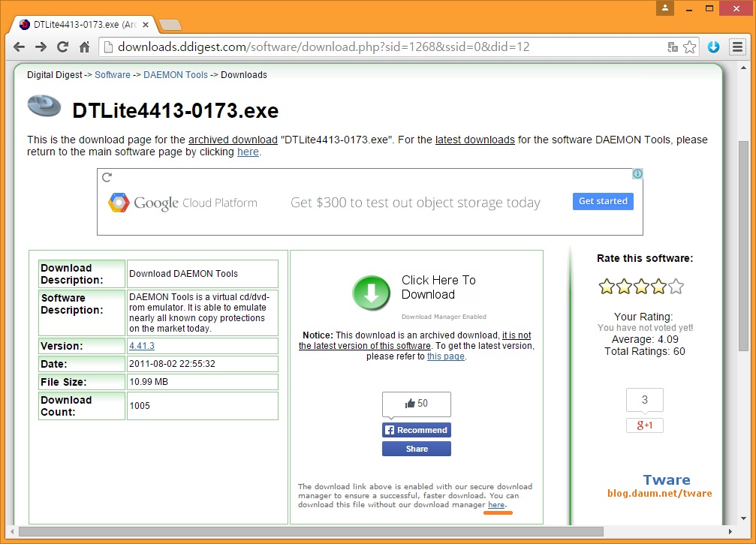Image resolution: width=756 pixels, height=544 pixels.
Task: Click the download count value 1005
Action: pos(140,406)
